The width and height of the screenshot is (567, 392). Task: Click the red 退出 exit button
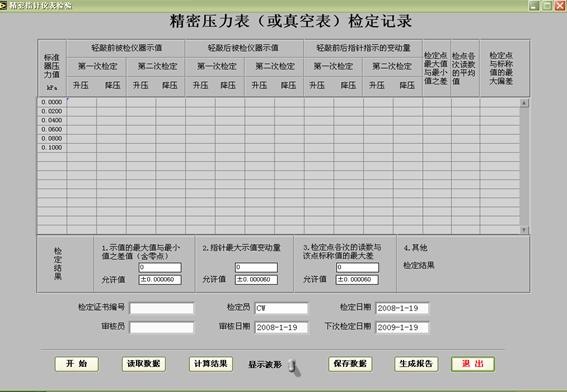473,364
